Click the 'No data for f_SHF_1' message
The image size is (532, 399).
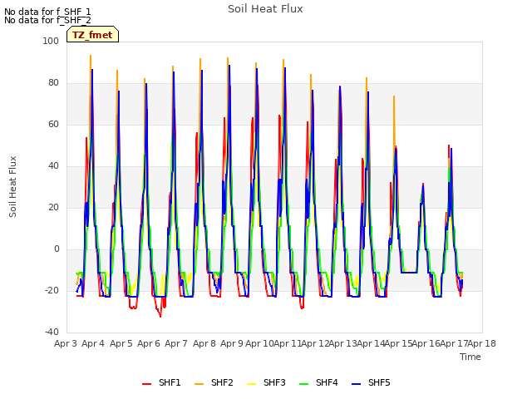(x=47, y=12)
